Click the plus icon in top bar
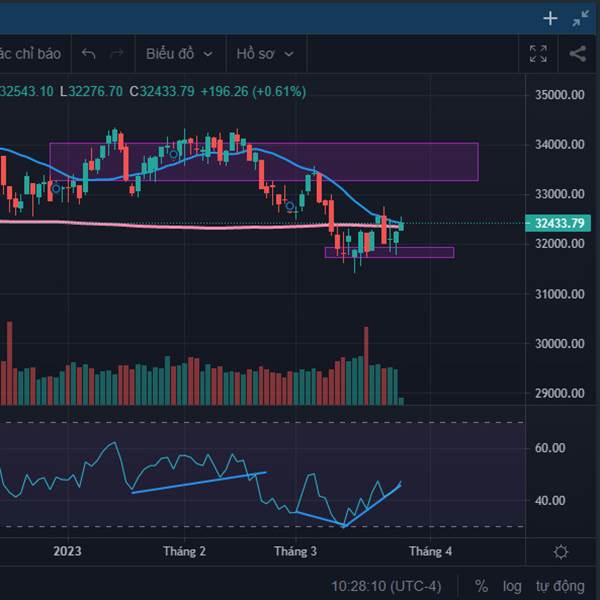The width and height of the screenshot is (600, 600). 550,18
